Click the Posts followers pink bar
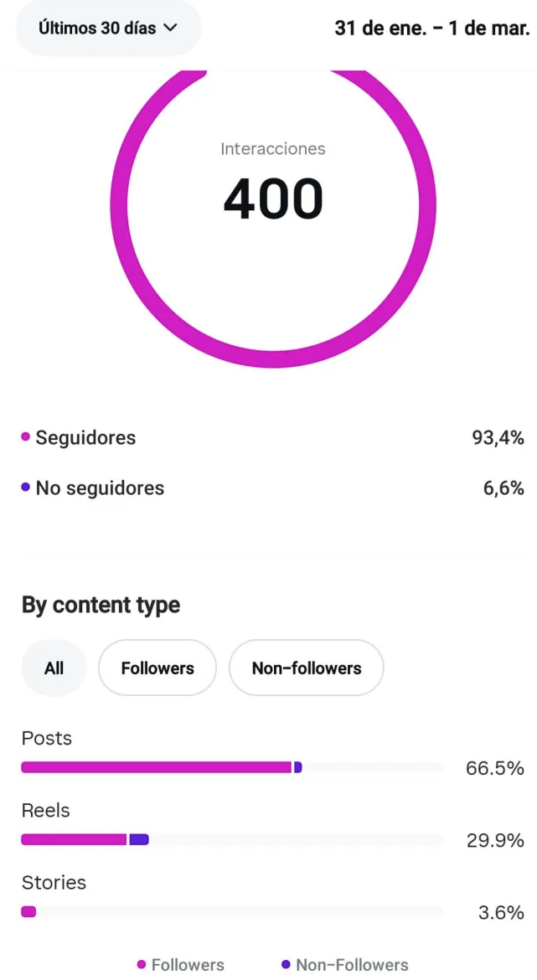The width and height of the screenshot is (537, 980). 156,767
